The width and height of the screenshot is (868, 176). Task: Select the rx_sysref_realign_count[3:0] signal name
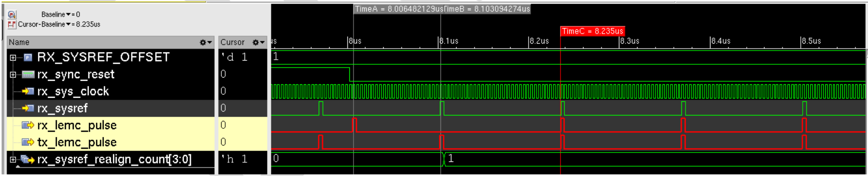114,160
